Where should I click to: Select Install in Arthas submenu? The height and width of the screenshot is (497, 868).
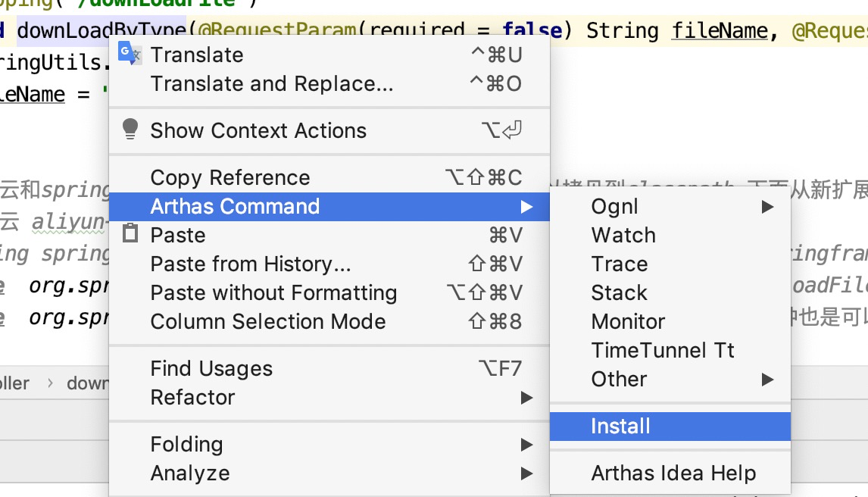tap(670, 426)
